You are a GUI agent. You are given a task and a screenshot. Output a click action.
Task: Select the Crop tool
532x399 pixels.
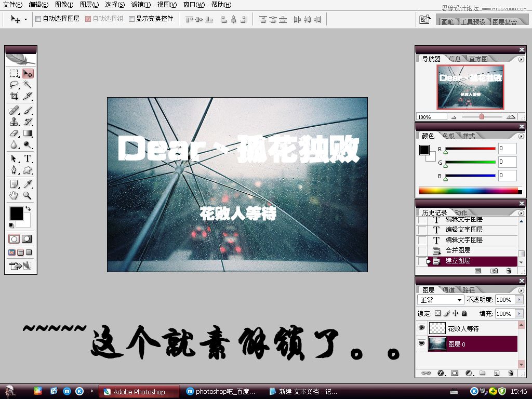[x=14, y=96]
